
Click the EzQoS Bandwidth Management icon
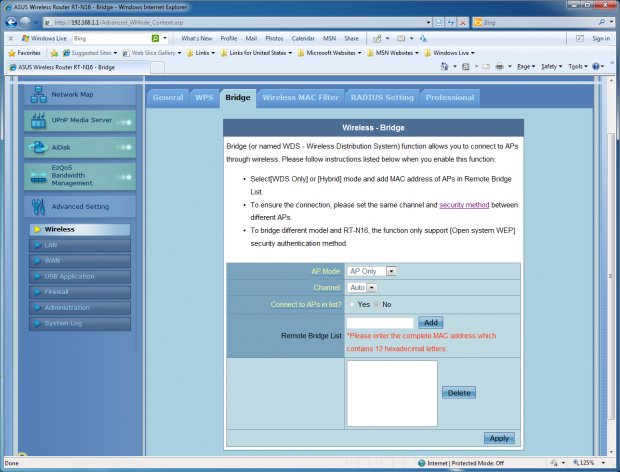pyautogui.click(x=38, y=175)
